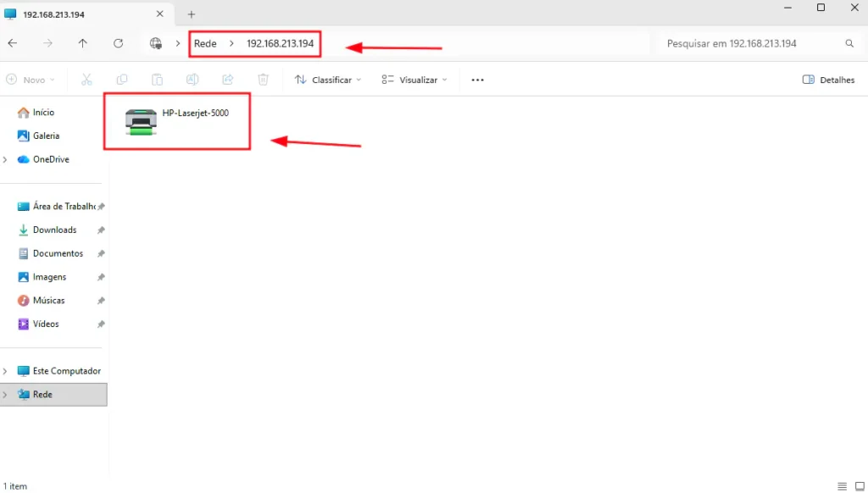Viewport: 868px width, 493px height.
Task: Go up one folder level arrow
Action: [x=82, y=43]
